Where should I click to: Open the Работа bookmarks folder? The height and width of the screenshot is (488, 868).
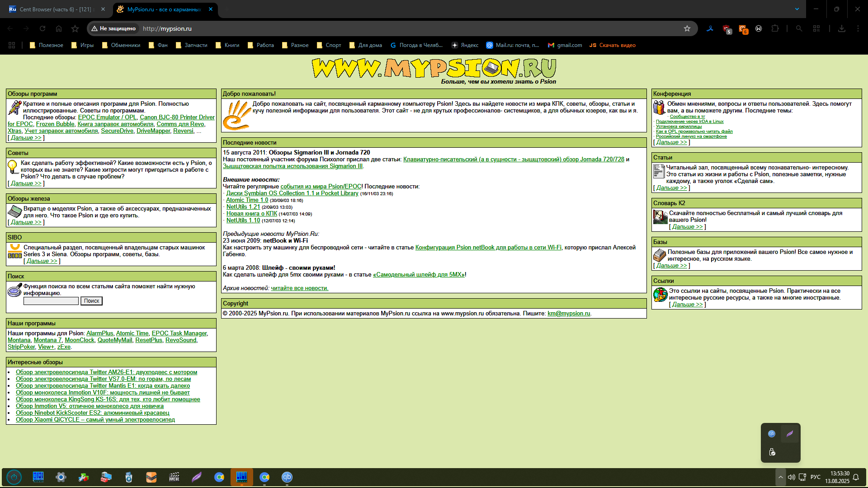[x=260, y=45]
